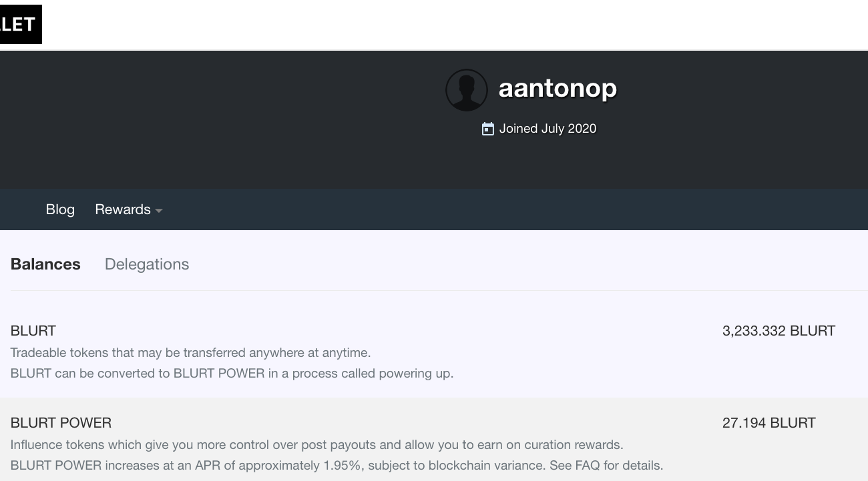868x481 pixels.
Task: Click the aantonop profile avatar icon
Action: (467, 90)
